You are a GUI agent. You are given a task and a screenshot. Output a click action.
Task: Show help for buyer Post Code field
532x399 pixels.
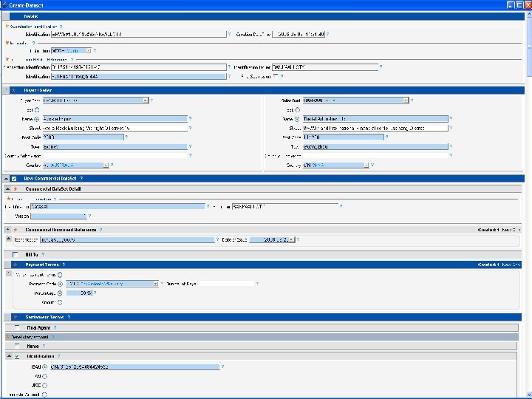[x=126, y=137]
